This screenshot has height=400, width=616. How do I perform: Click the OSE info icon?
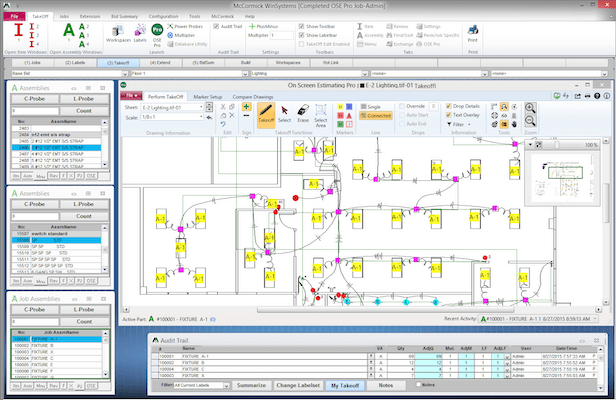click(607, 96)
